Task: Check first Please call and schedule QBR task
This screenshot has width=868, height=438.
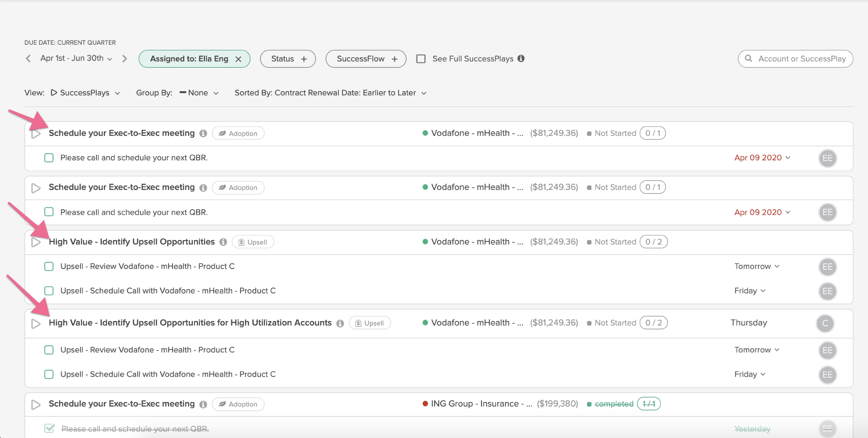Action: [x=49, y=158]
